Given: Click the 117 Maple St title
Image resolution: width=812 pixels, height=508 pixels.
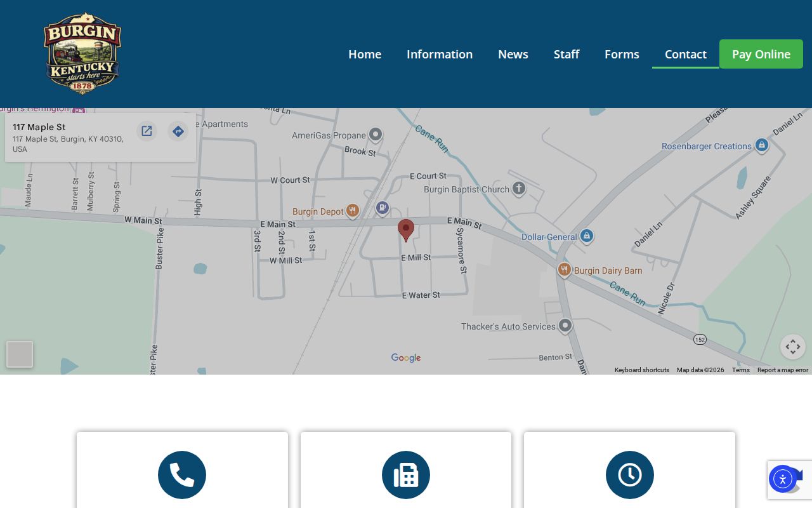Looking at the screenshot, I should [39, 127].
